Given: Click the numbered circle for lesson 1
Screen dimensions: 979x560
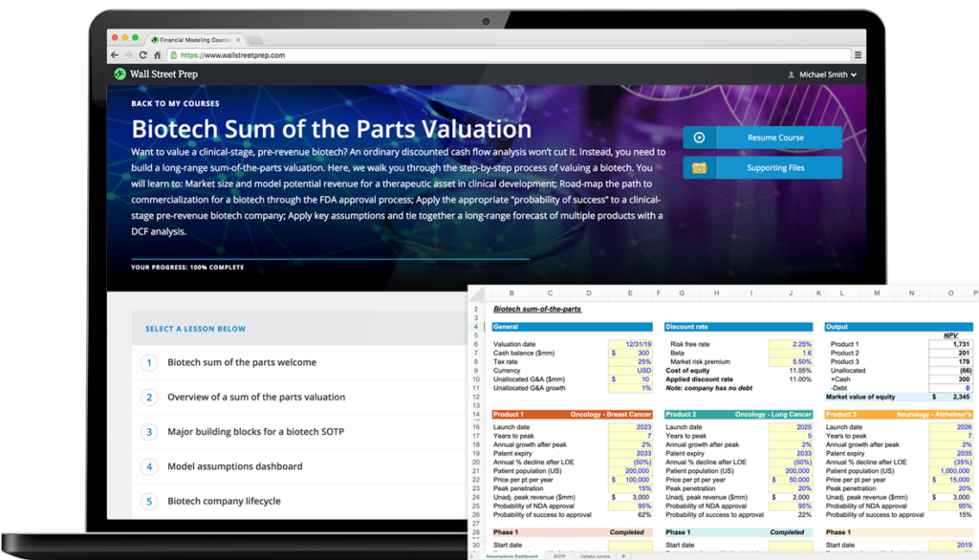Looking at the screenshot, I should tap(148, 362).
